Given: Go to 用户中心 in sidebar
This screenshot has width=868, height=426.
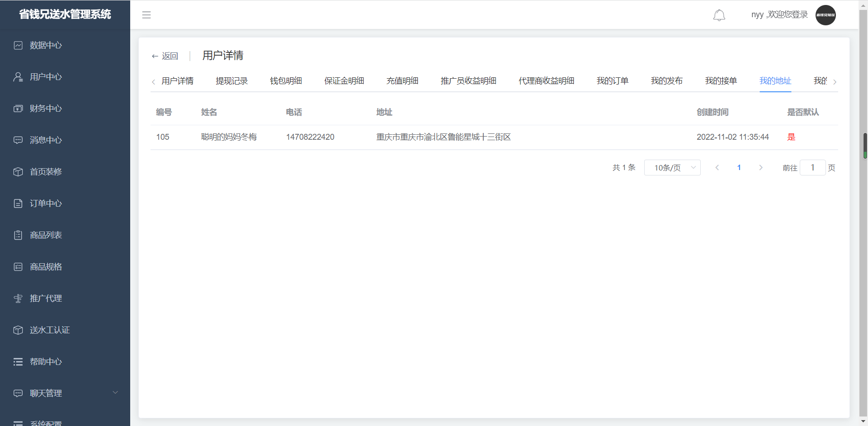Looking at the screenshot, I should click(46, 77).
